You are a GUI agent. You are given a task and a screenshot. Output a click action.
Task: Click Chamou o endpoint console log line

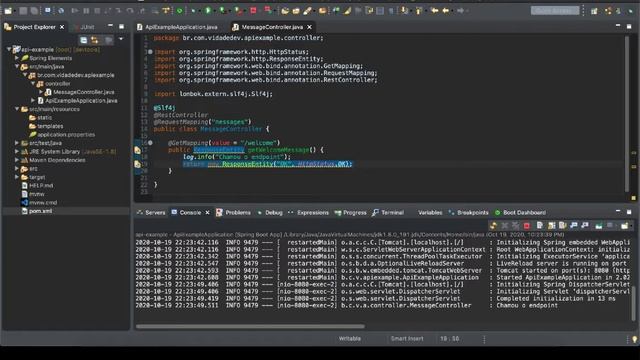527,305
